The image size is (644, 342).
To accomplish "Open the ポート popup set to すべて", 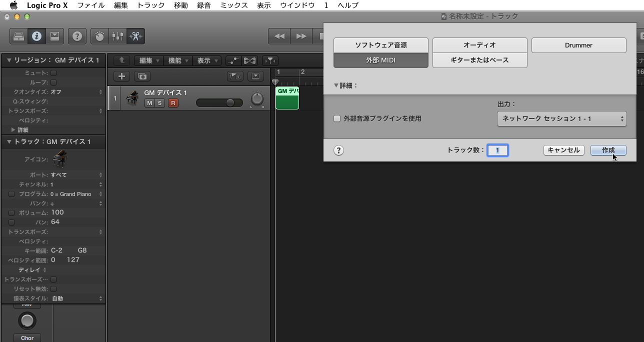I will click(76, 175).
